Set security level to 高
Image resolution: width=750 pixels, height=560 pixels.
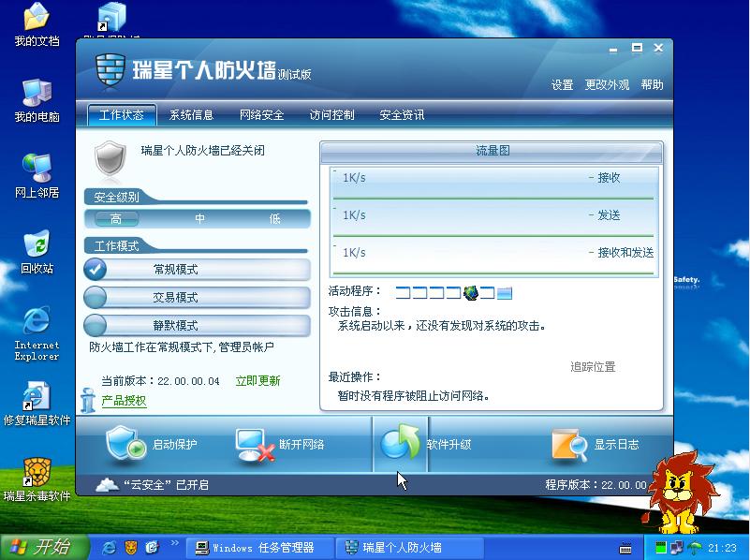[116, 219]
